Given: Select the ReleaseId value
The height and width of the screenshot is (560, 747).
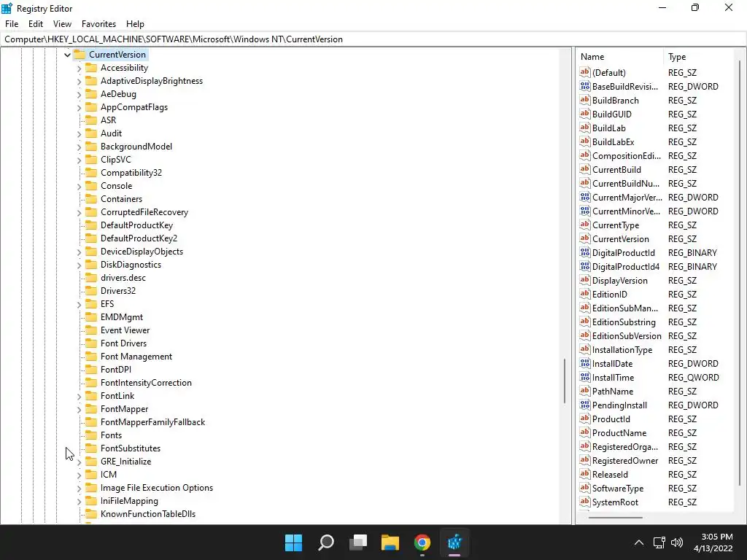Looking at the screenshot, I should click(610, 474).
